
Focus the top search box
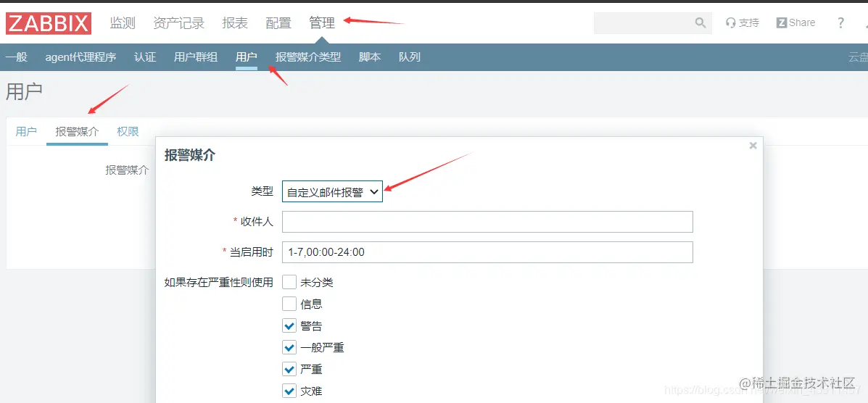(x=644, y=22)
